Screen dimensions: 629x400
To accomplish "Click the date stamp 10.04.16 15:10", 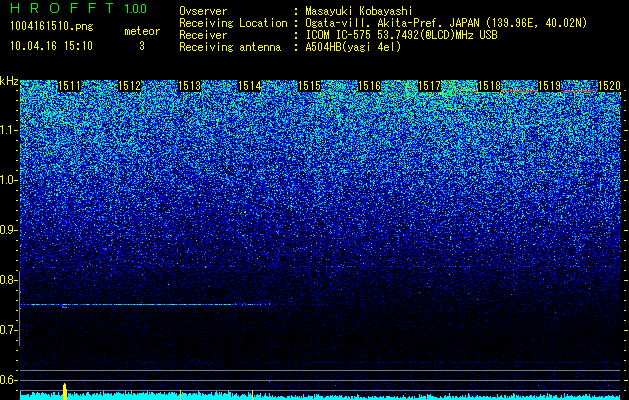I will coord(51,46).
